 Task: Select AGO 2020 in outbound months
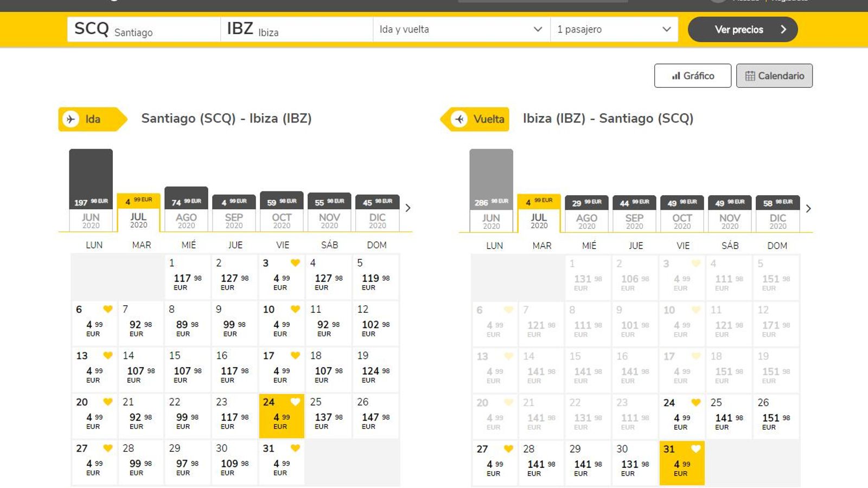point(186,220)
